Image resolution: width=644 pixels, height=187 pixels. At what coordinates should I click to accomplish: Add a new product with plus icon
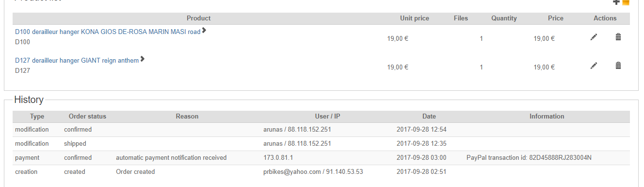[616, 2]
